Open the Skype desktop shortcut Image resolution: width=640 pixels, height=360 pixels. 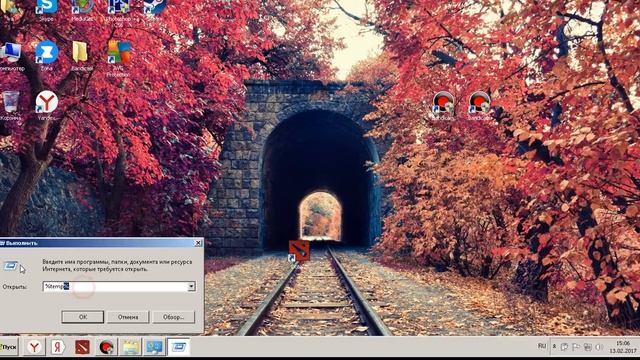point(47,9)
